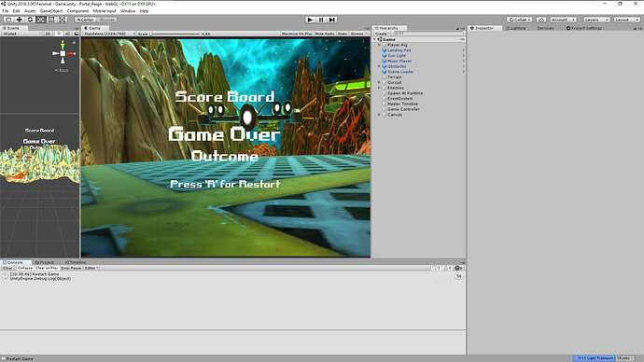This screenshot has width=644, height=362.
Task: Click the Scene Loader prefab cube icon
Action: [385, 72]
